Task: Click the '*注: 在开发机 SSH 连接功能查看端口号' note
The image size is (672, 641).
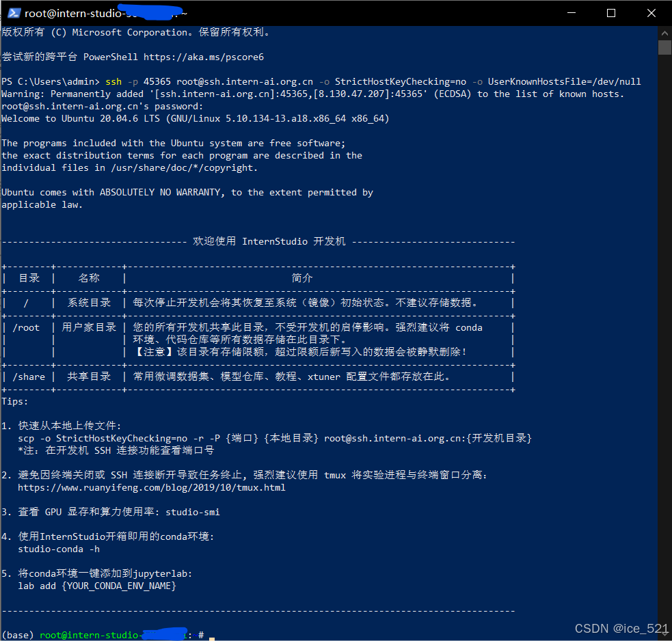Action: [116, 450]
